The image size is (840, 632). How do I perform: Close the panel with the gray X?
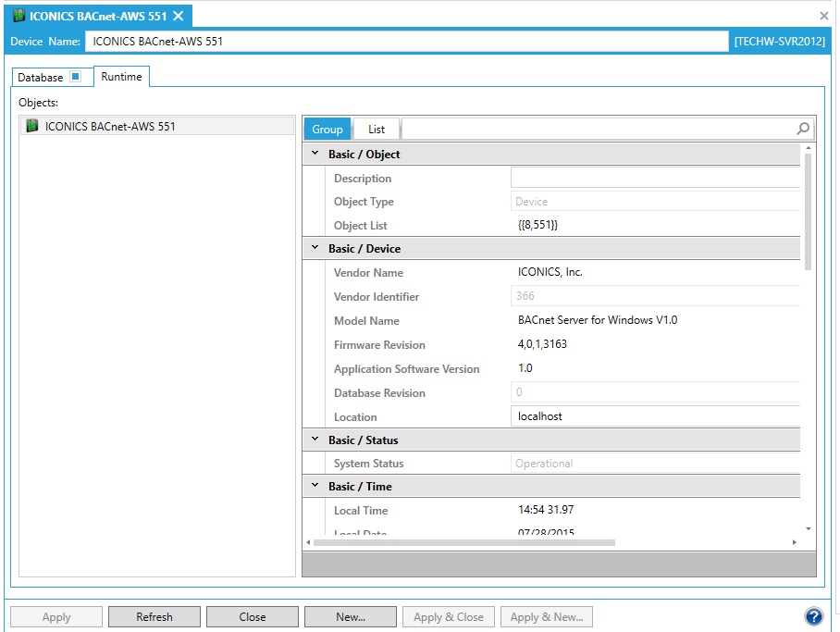pyautogui.click(x=824, y=16)
